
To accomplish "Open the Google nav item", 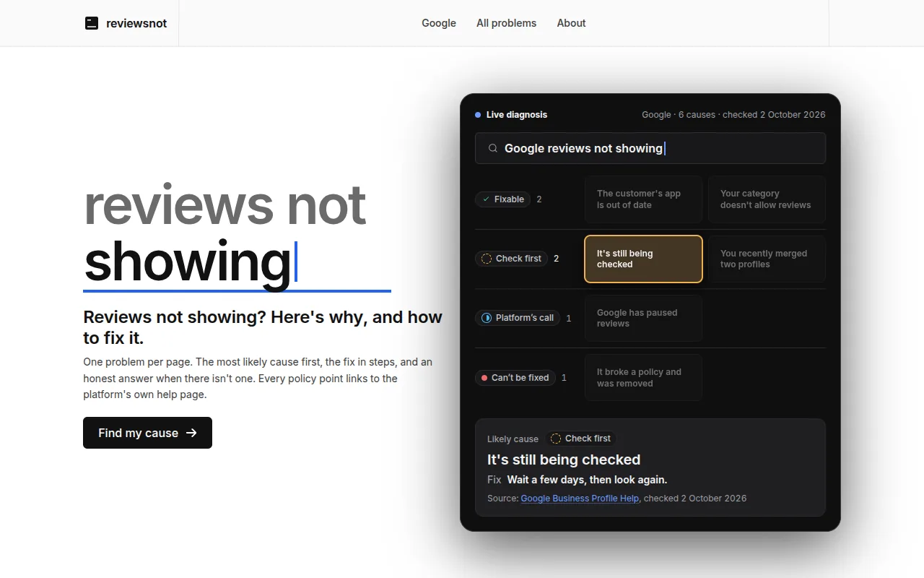I will tap(439, 23).
